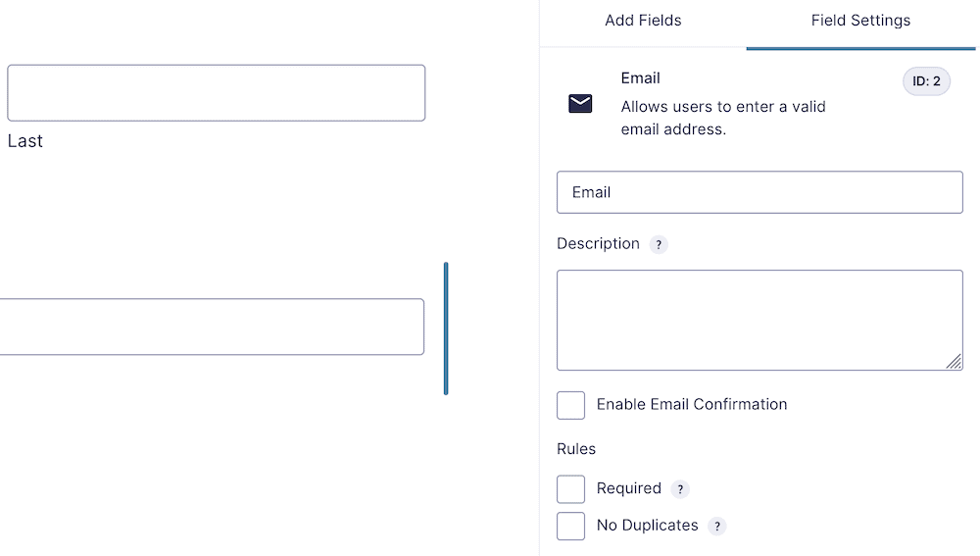Switch to the Add Fields tab

pos(643,21)
